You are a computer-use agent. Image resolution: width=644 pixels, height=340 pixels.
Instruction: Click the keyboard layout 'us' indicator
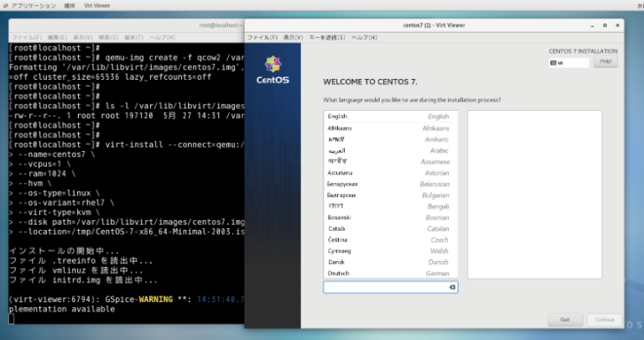(568, 62)
